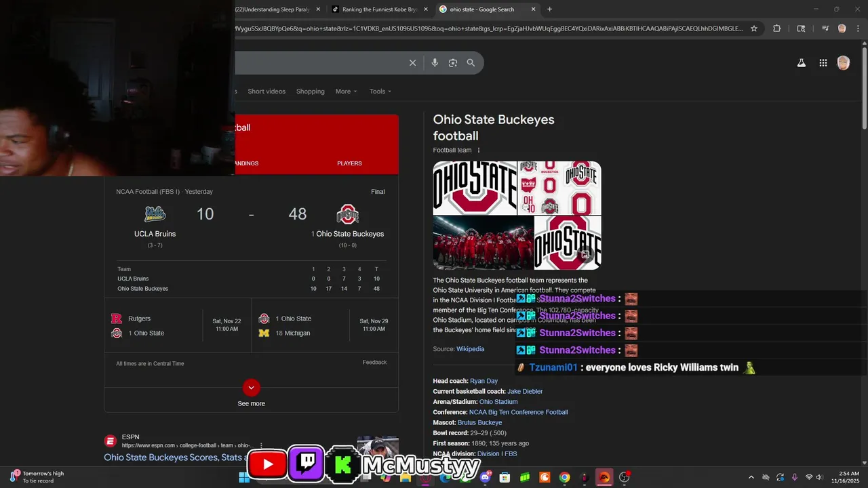Screen dimensions: 868x488
Task: Open the Shopping search filter
Action: pyautogui.click(x=311, y=91)
